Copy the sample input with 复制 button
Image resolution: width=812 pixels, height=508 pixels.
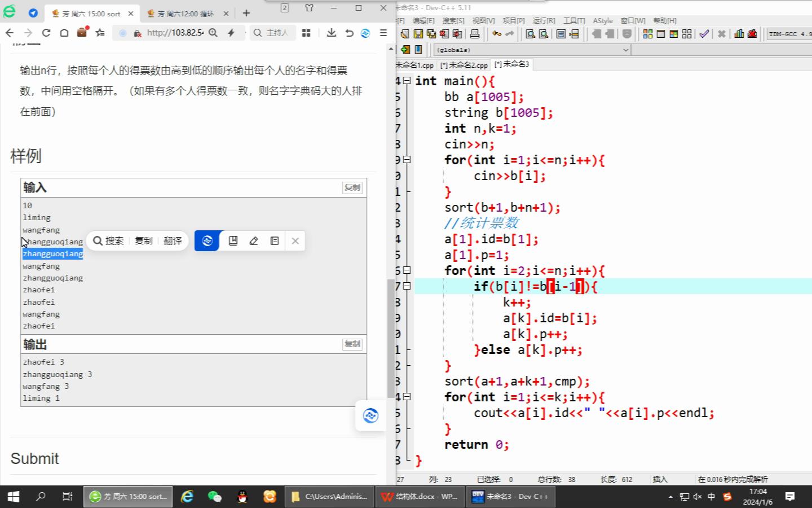point(352,187)
